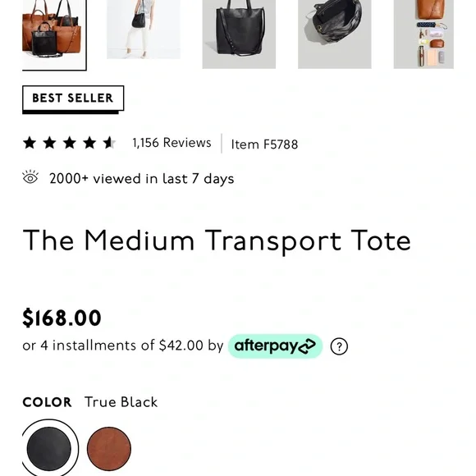Click the eye icon beside viewed count
This screenshot has width=476, height=476.
click(30, 177)
